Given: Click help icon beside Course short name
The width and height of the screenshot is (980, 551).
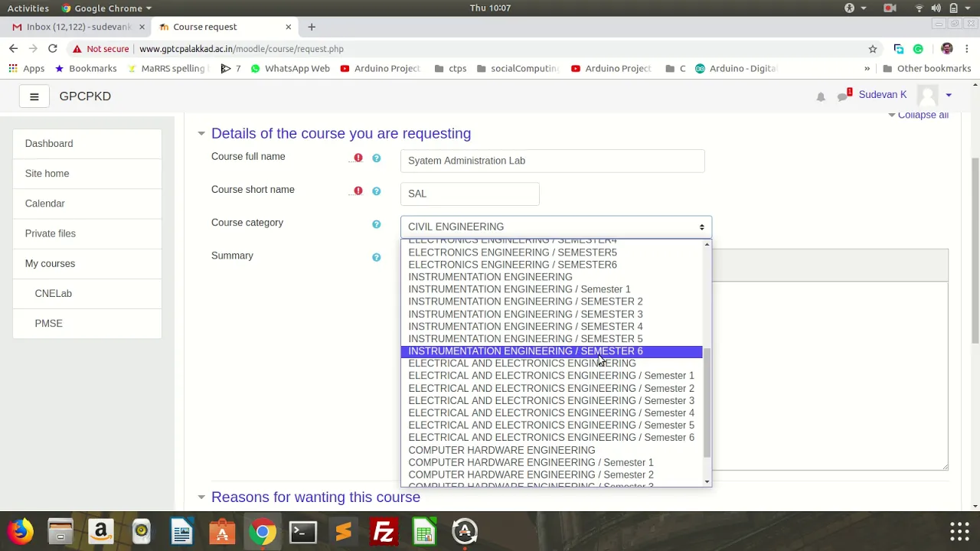Looking at the screenshot, I should tap(376, 191).
